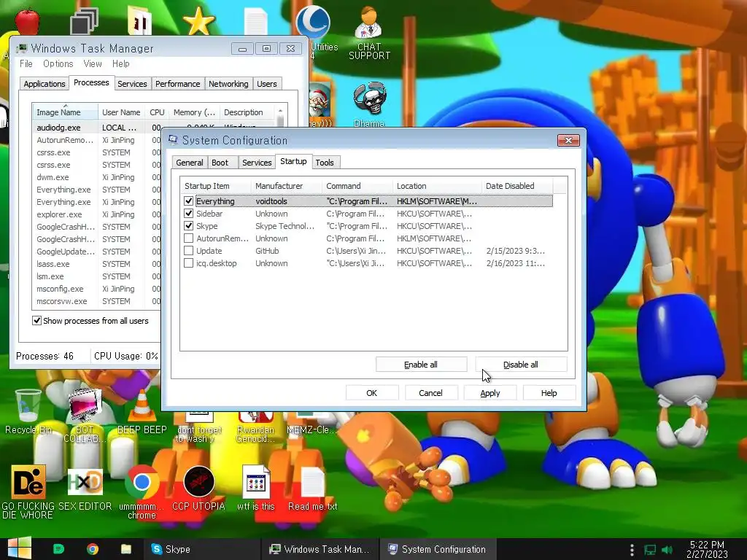Viewport: 747px width, 560px height.
Task: Switch to System Configuration Services tab
Action: (257, 163)
